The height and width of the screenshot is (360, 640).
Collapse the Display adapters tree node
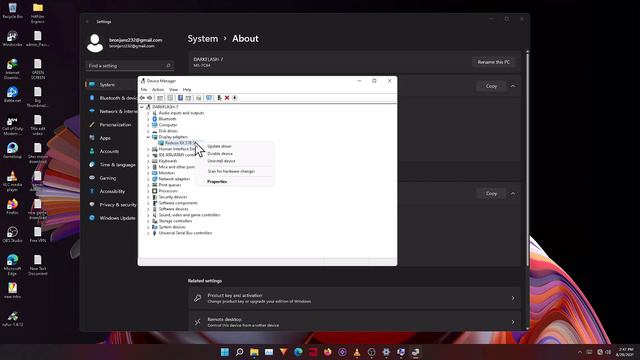(x=148, y=137)
